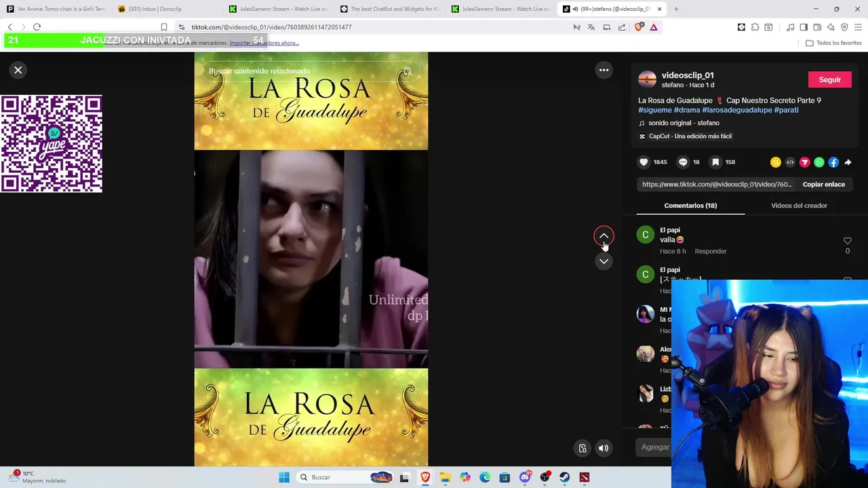Open the videosclip_01 username link

[688, 75]
